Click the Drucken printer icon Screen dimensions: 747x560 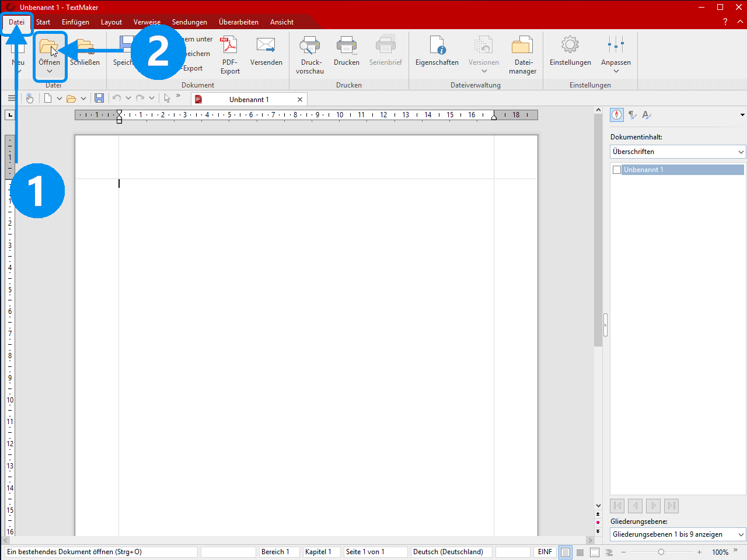tap(347, 45)
